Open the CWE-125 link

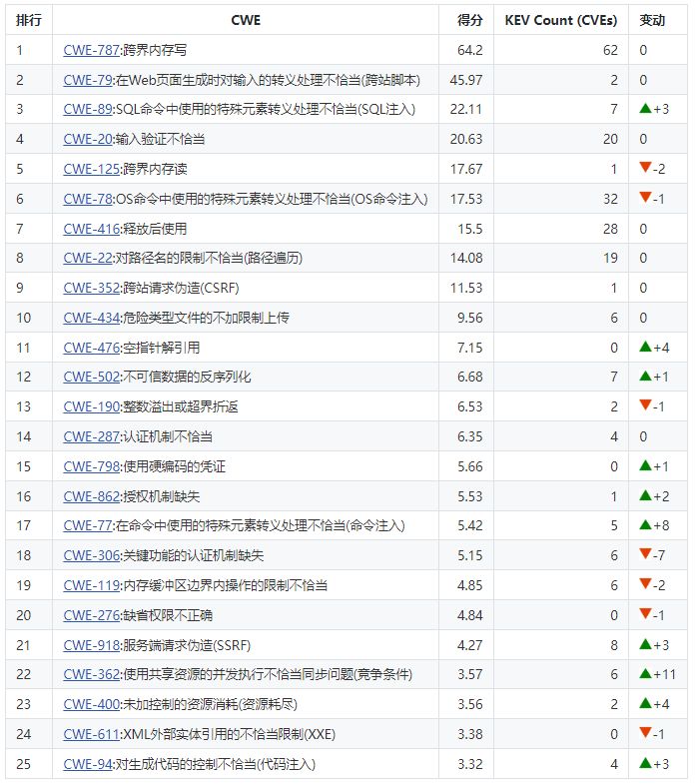point(92,169)
